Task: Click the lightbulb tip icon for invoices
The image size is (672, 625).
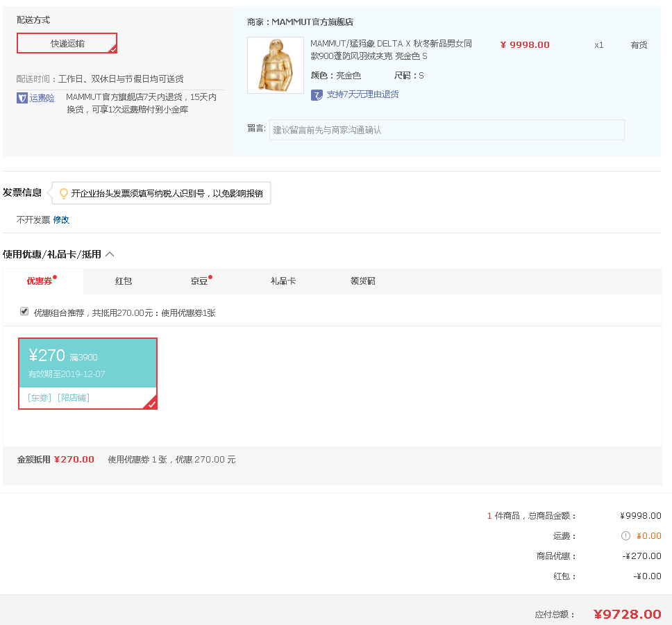Action: [63, 193]
